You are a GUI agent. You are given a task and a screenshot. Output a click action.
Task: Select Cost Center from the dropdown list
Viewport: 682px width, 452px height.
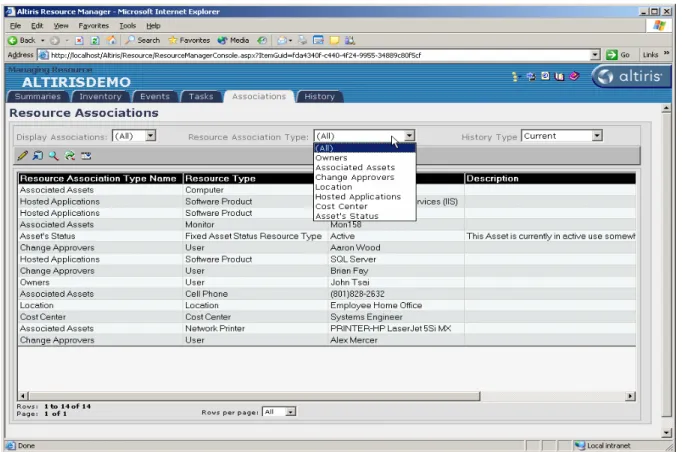coord(364,206)
